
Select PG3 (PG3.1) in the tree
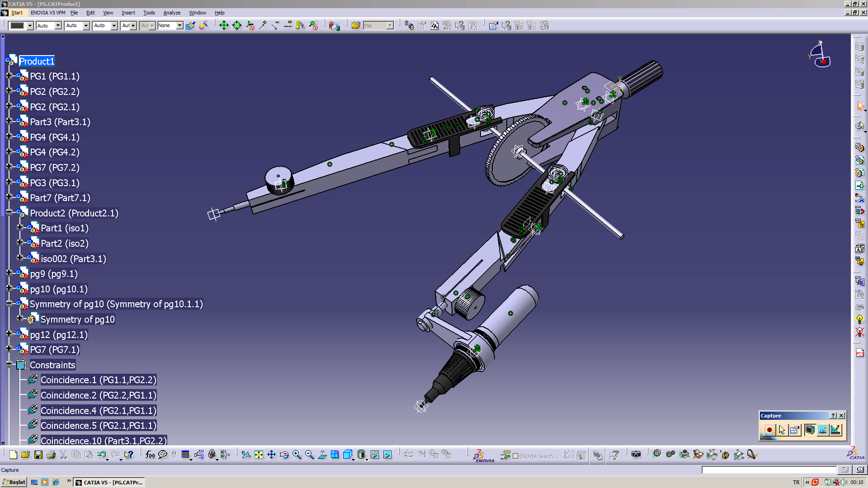[55, 183]
